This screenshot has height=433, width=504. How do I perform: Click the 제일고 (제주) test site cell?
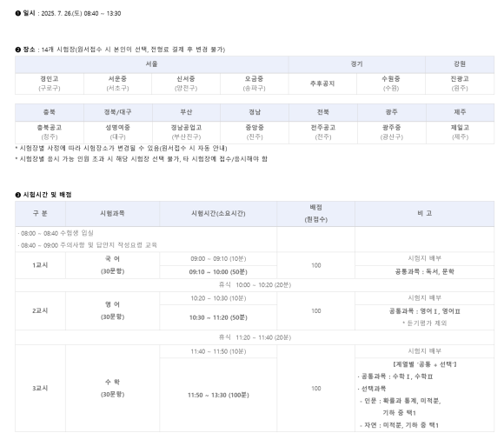[x=460, y=132]
